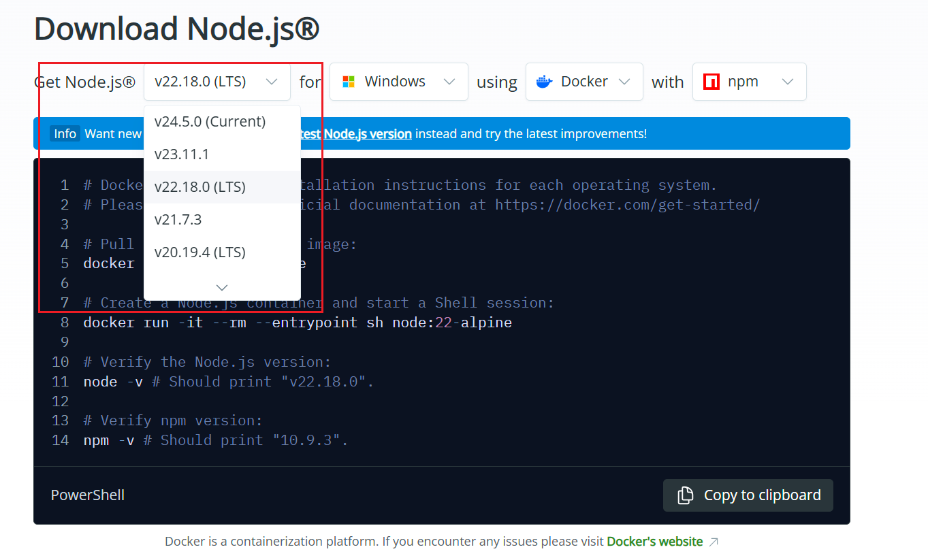The width and height of the screenshot is (928, 560).
Task: Show more versions via list's down chevron
Action: tap(222, 287)
